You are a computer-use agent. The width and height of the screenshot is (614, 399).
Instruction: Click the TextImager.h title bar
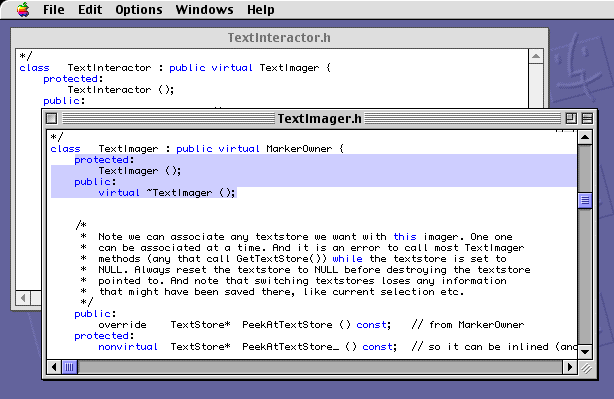coord(320,118)
